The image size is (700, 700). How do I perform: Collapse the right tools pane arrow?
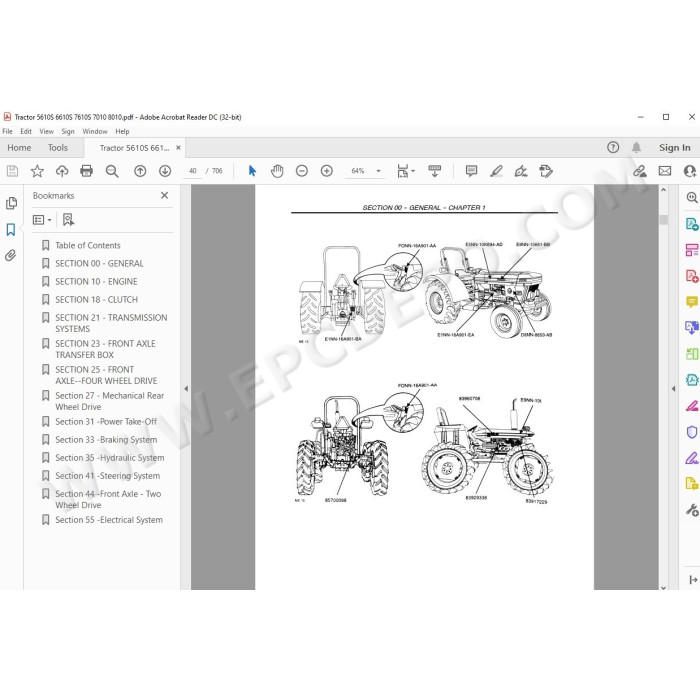pyautogui.click(x=673, y=389)
